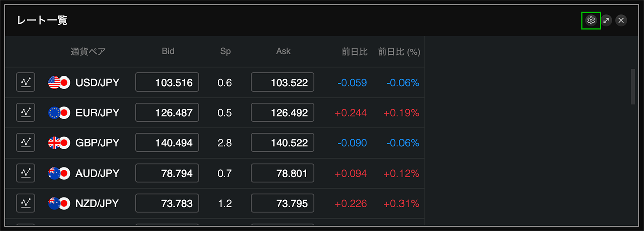Screen dimensions: 644x231
Task: Select AUD/JPY Ask price 78.801
Action: [x=282, y=173]
